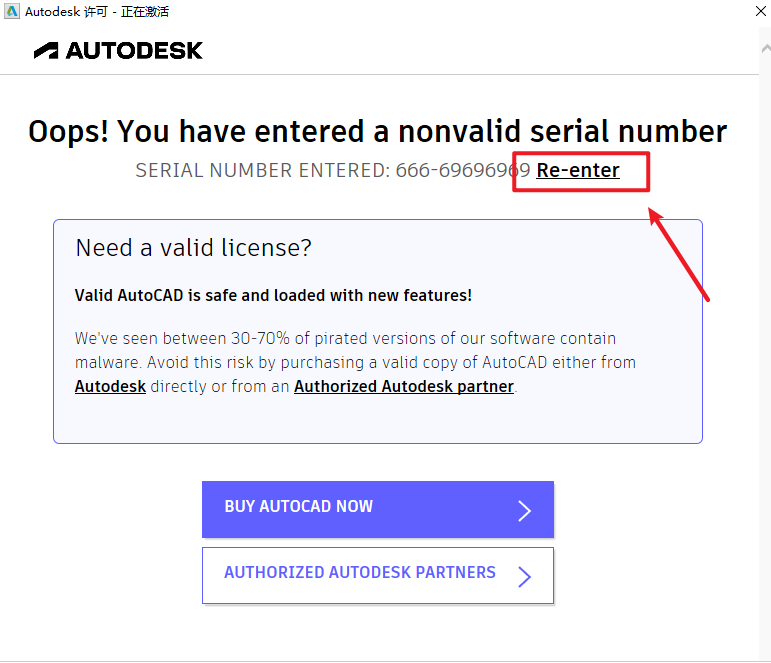Open the AUTHORIZED AUTODESK PARTNERS button
Screen dimensions: 771x663
tap(360, 574)
